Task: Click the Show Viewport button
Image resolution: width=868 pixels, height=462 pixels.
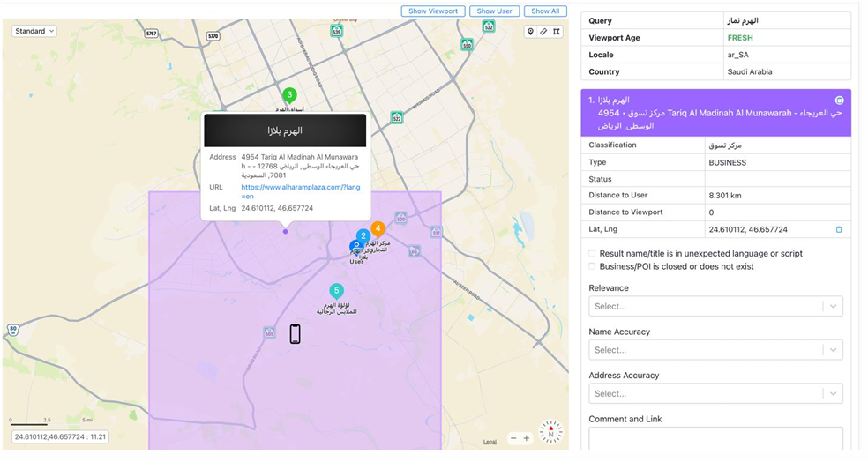Action: [x=433, y=11]
